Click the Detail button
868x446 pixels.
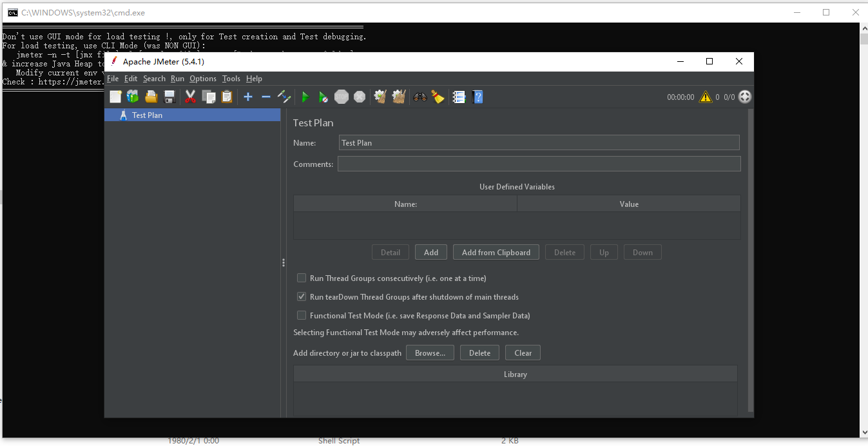point(391,252)
